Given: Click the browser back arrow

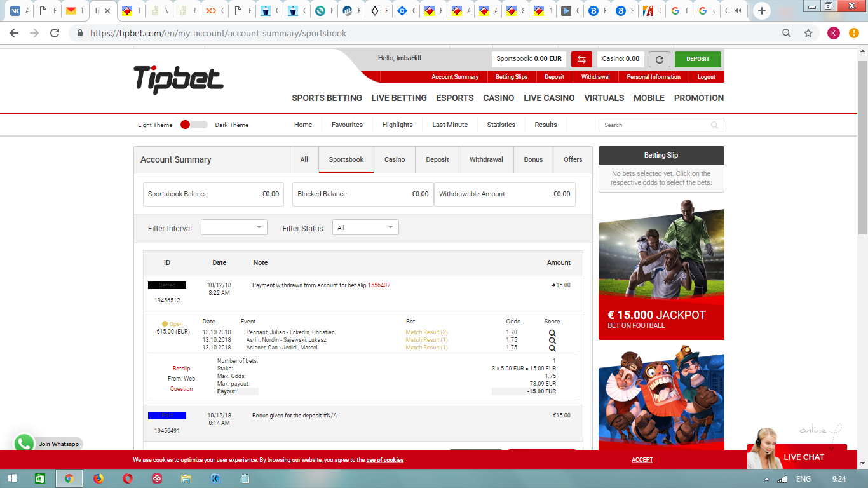Looking at the screenshot, I should (x=14, y=33).
